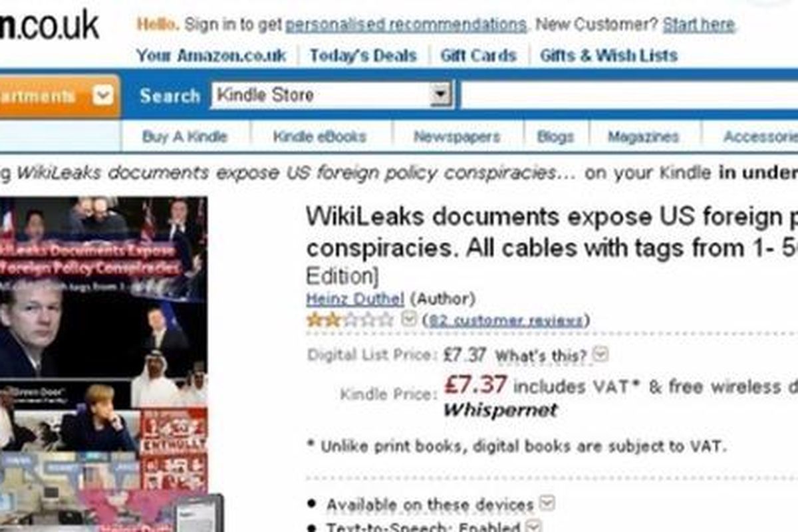Screen dimensions: 798x532
Task: Open the Buy A Kindle tab
Action: (184, 137)
